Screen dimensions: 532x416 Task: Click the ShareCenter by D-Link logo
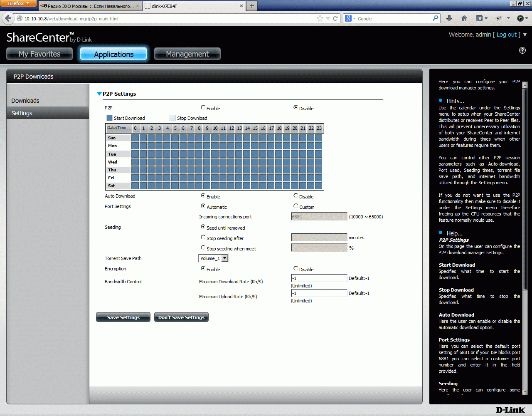[x=49, y=37]
